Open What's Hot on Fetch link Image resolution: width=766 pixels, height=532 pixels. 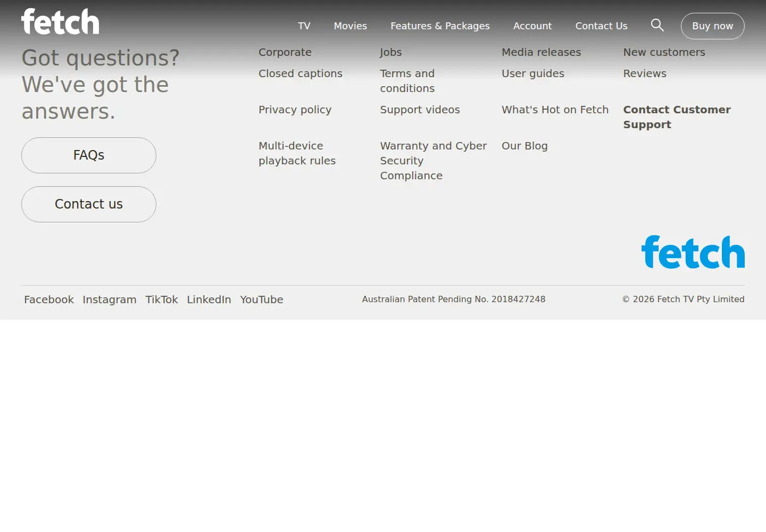tap(555, 110)
